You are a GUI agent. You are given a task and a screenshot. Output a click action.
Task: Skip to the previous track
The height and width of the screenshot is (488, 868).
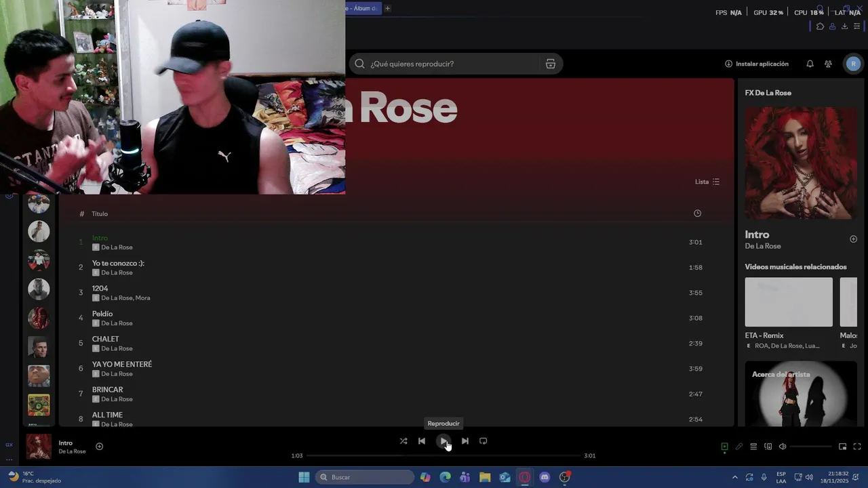[x=422, y=441]
